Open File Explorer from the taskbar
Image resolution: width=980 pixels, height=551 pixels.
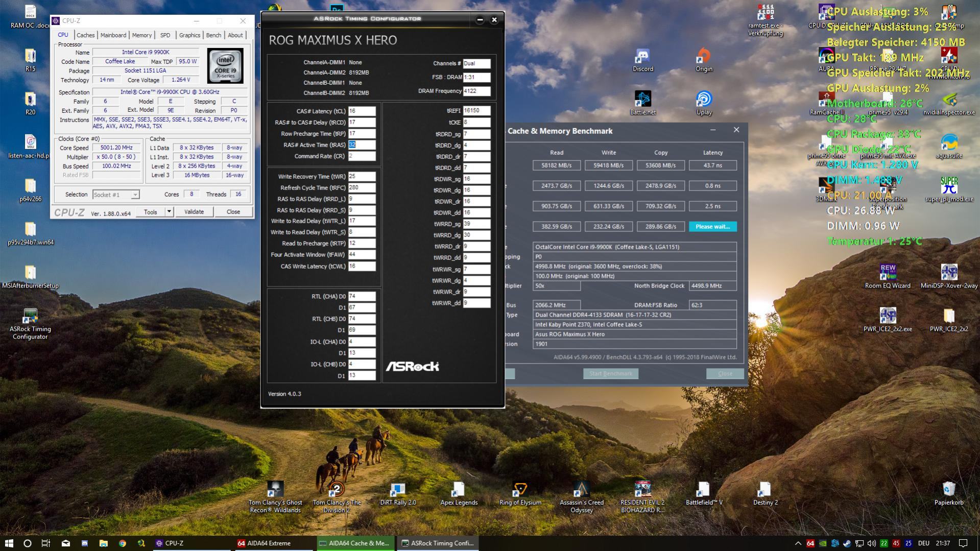coord(103,543)
